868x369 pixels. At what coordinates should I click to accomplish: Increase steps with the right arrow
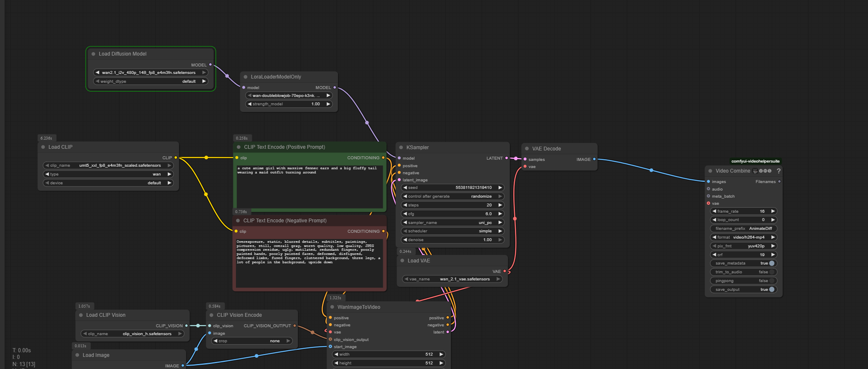click(x=500, y=205)
